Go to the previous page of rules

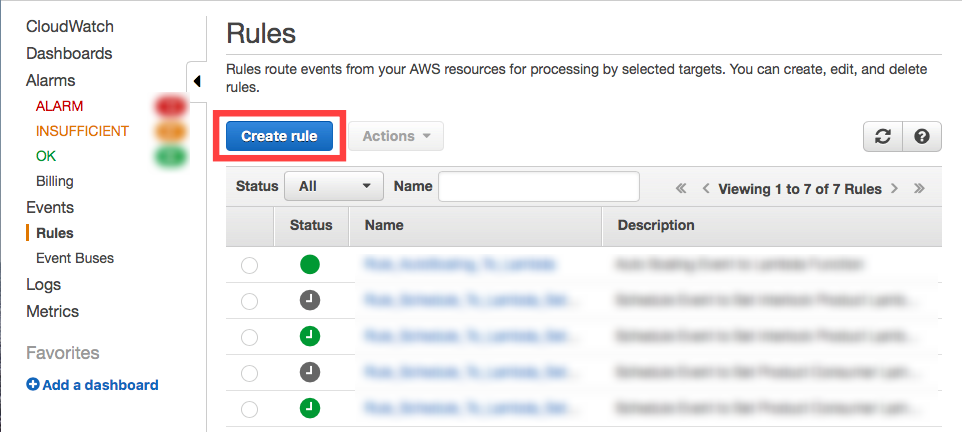(x=706, y=188)
